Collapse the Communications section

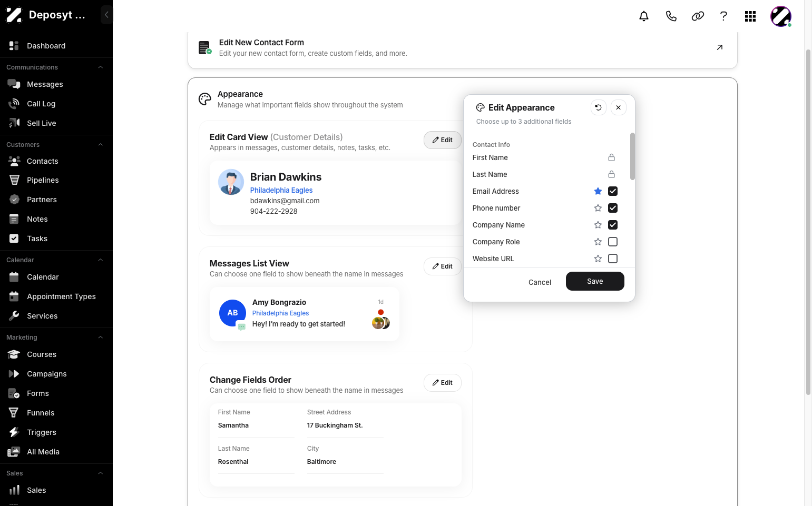click(100, 67)
